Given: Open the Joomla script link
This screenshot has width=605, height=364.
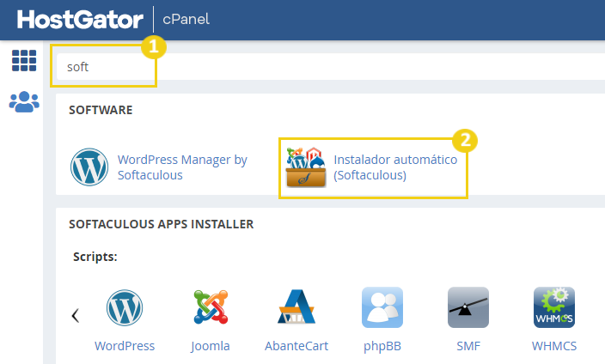Looking at the screenshot, I should 211,346.
